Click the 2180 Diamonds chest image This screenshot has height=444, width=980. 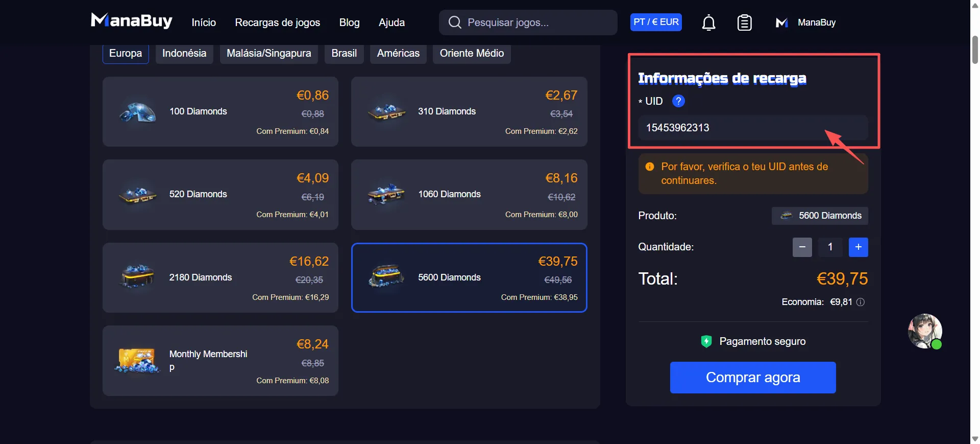pos(137,277)
